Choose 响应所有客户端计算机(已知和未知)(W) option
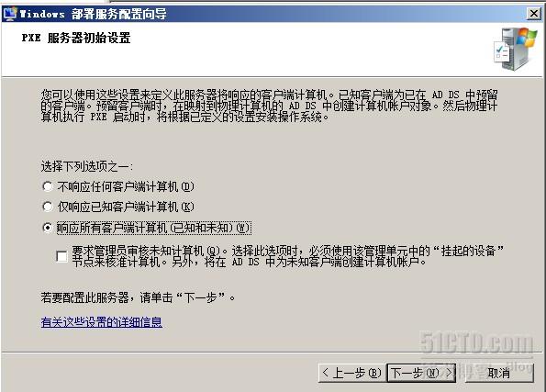Image resolution: width=546 pixels, height=392 pixels. pyautogui.click(x=48, y=228)
